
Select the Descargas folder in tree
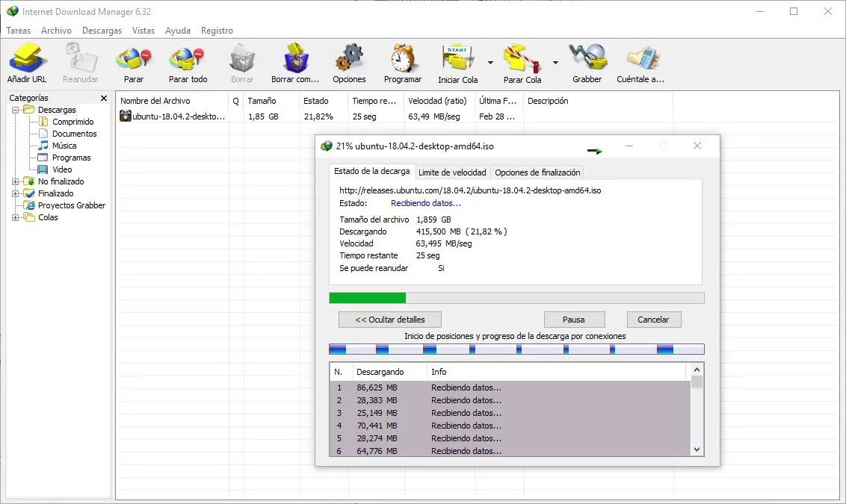(57, 110)
